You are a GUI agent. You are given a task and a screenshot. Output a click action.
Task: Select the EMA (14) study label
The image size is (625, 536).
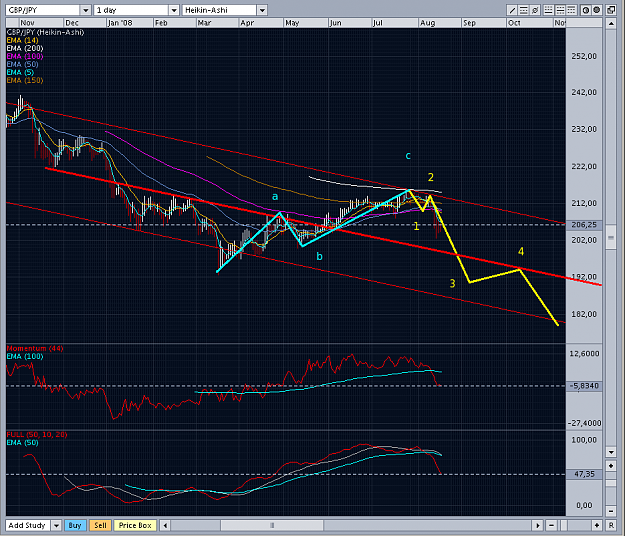pos(22,40)
